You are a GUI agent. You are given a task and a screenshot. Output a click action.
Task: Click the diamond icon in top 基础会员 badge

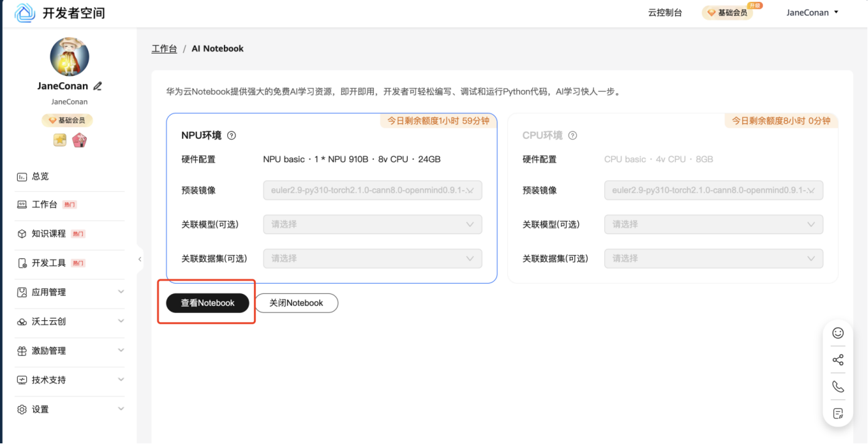click(x=711, y=13)
